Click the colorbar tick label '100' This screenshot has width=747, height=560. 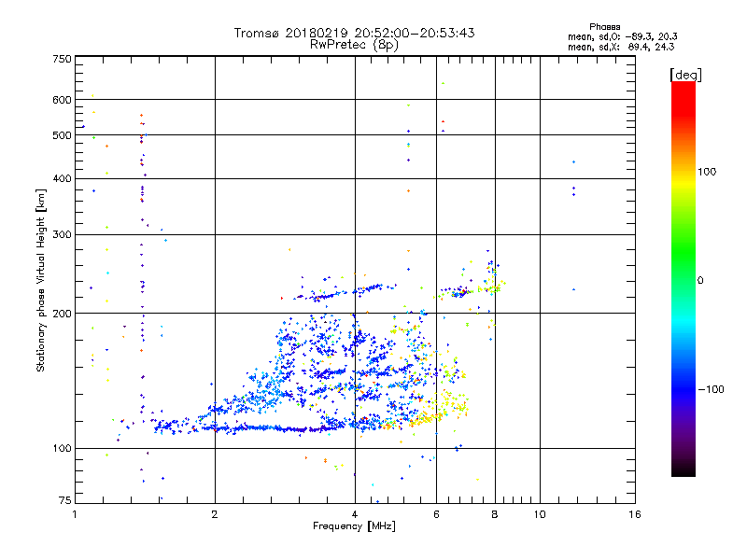(707, 172)
